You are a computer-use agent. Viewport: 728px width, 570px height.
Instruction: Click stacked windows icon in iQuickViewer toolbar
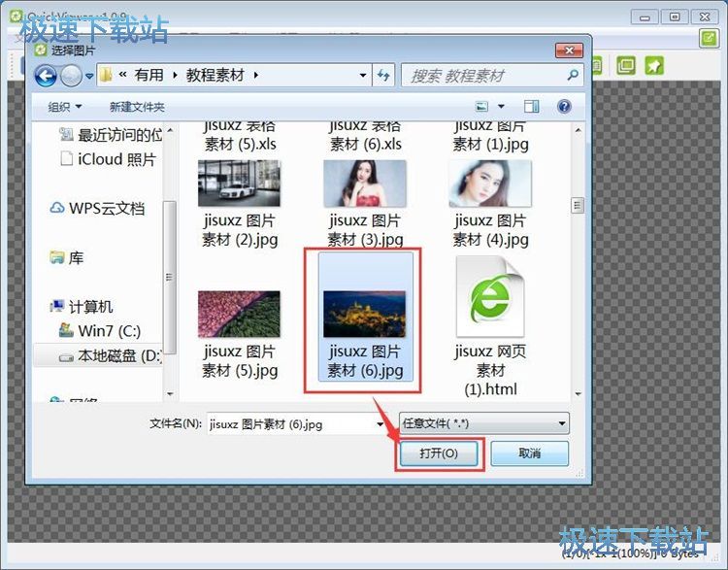click(x=626, y=65)
